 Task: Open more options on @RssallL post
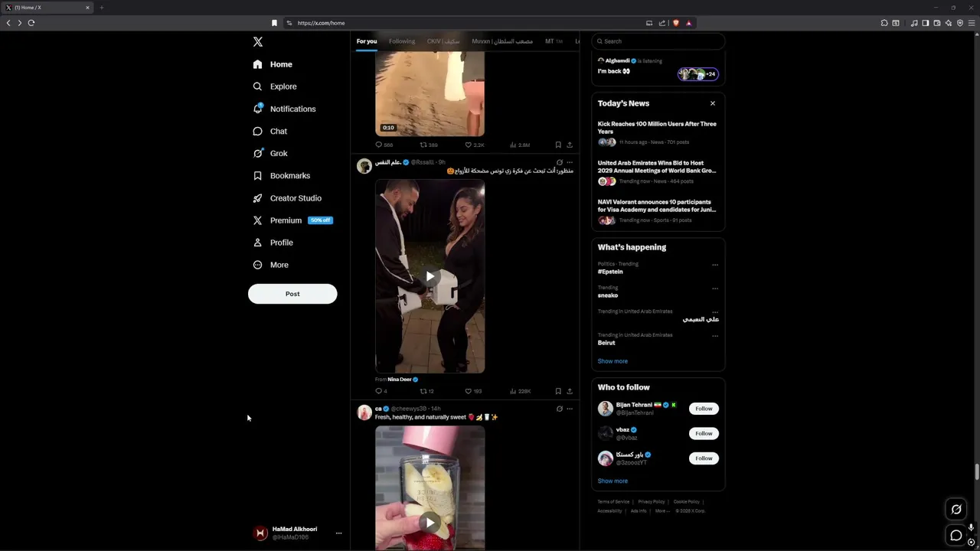pos(570,162)
